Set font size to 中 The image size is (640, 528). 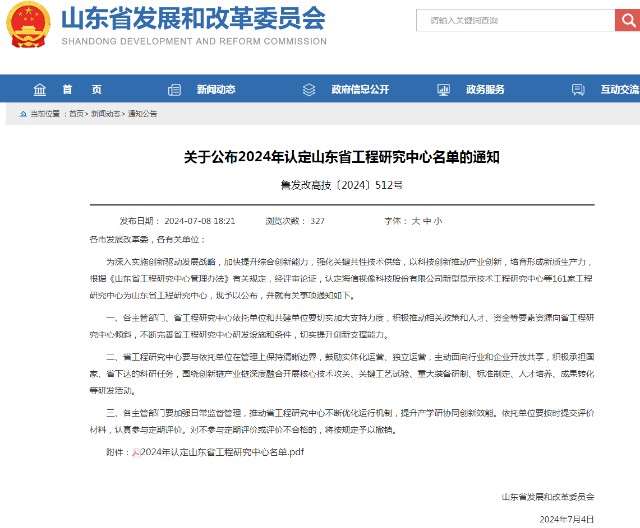[427, 221]
